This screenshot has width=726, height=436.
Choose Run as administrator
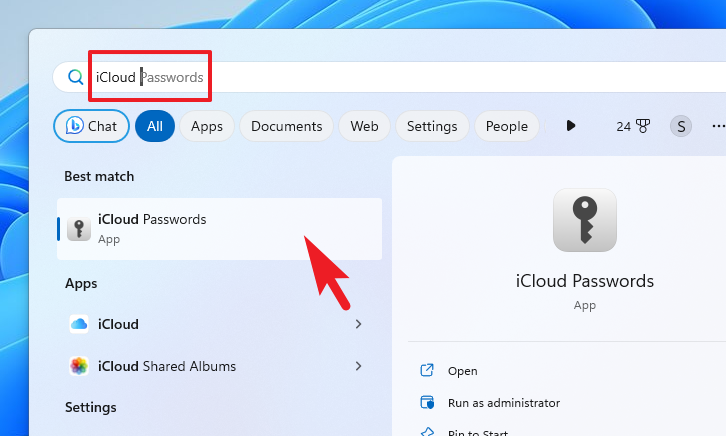(x=504, y=403)
